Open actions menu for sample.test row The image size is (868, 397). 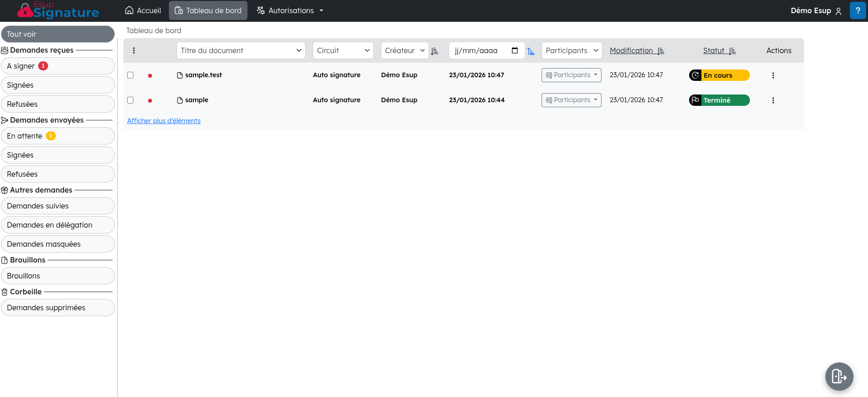773,75
